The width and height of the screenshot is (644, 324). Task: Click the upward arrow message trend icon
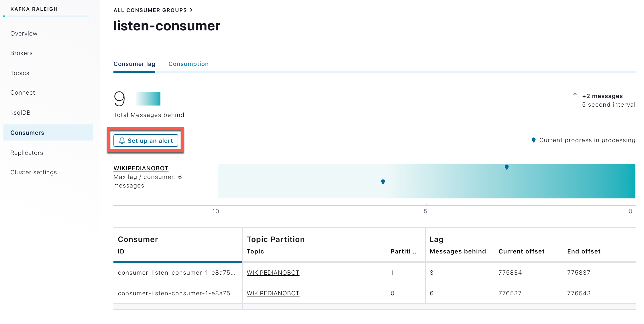[575, 98]
